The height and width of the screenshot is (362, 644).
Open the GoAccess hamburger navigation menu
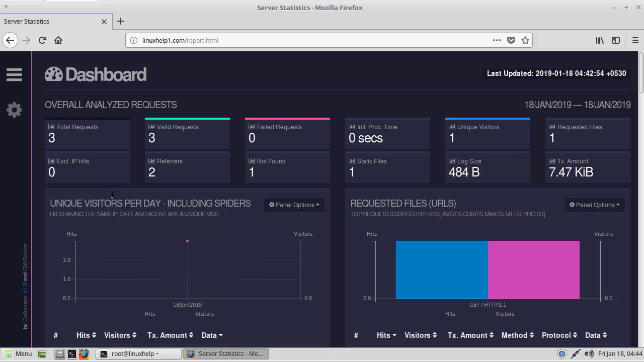tap(14, 74)
